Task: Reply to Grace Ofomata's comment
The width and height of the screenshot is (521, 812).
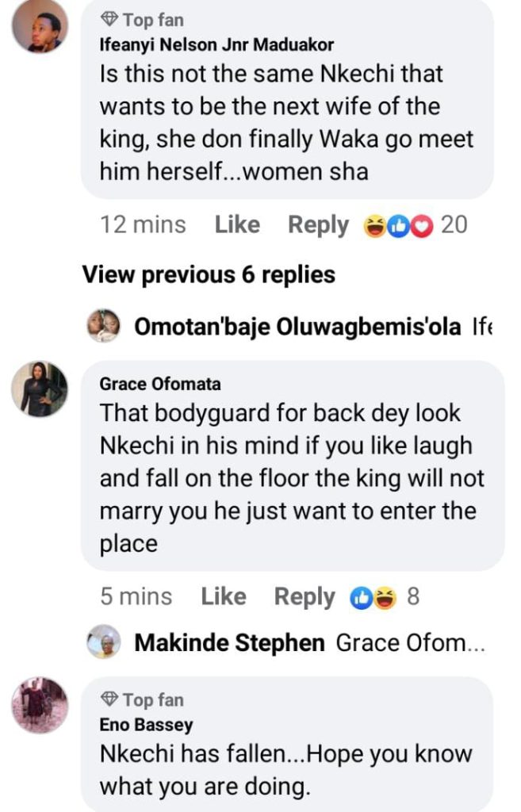Action: (305, 596)
